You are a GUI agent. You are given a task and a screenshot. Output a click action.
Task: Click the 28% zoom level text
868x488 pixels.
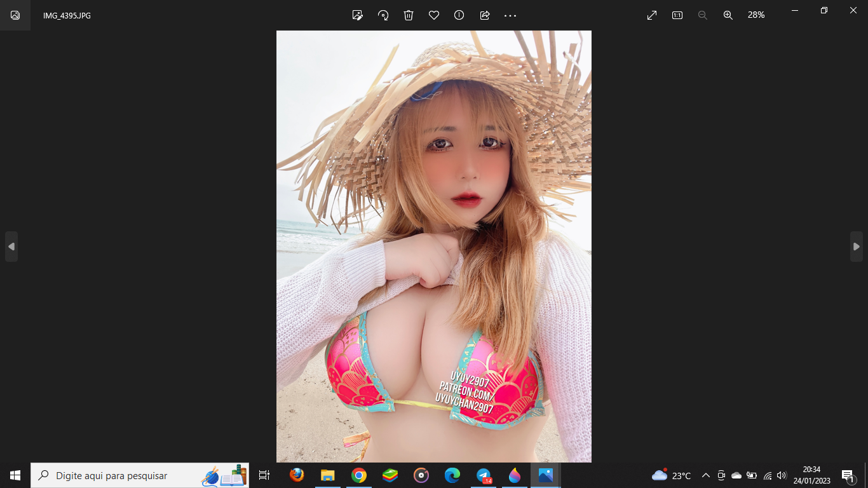[x=756, y=15]
